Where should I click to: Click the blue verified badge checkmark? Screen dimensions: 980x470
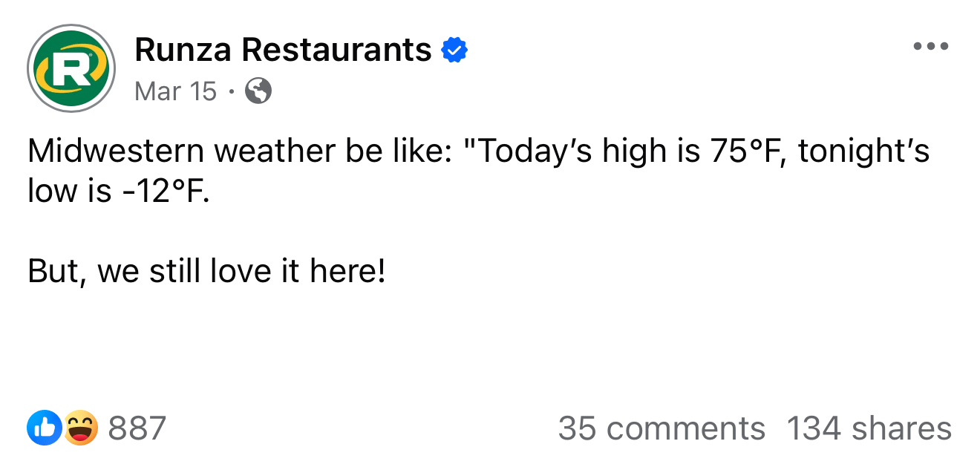click(x=454, y=50)
